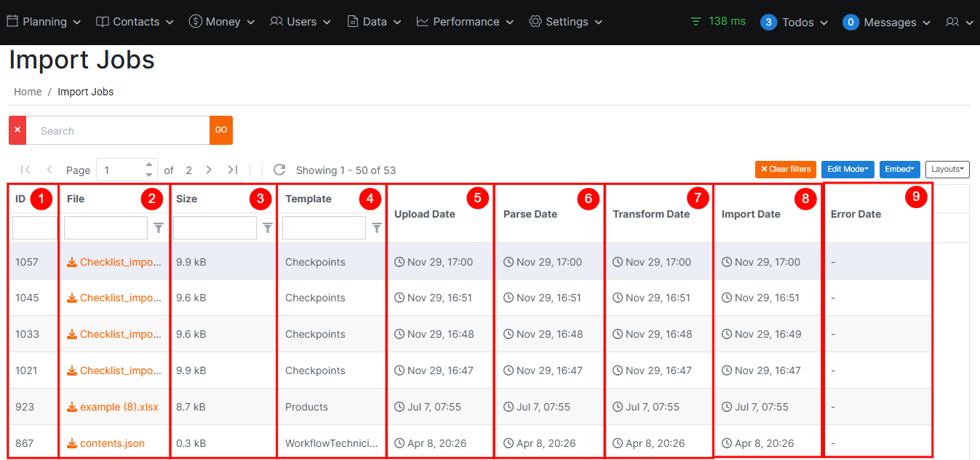Screen dimensions: 980x460
Task: Click the refresh icon beside Showing 1 - 50
Action: click(279, 170)
